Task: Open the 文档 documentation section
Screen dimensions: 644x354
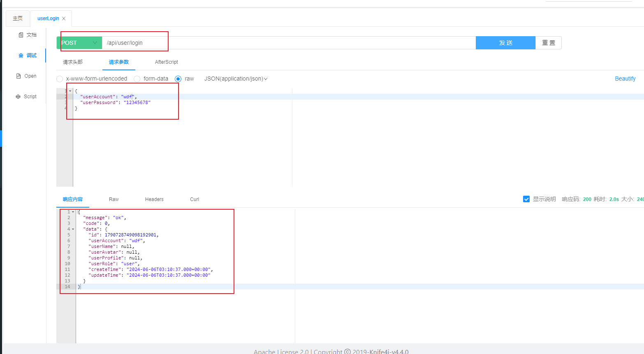Action: tap(28, 35)
